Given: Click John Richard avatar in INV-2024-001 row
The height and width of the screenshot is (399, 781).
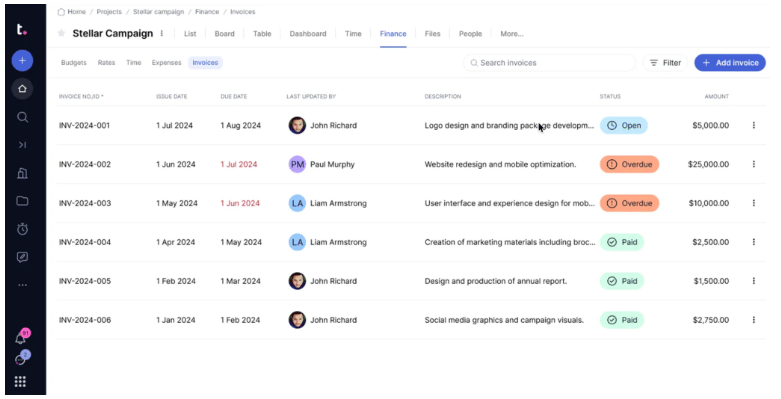Looking at the screenshot, I should tap(297, 126).
